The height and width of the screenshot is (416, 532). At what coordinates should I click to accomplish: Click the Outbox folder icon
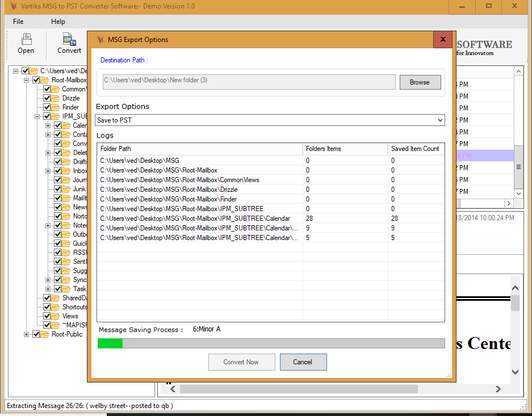66,234
